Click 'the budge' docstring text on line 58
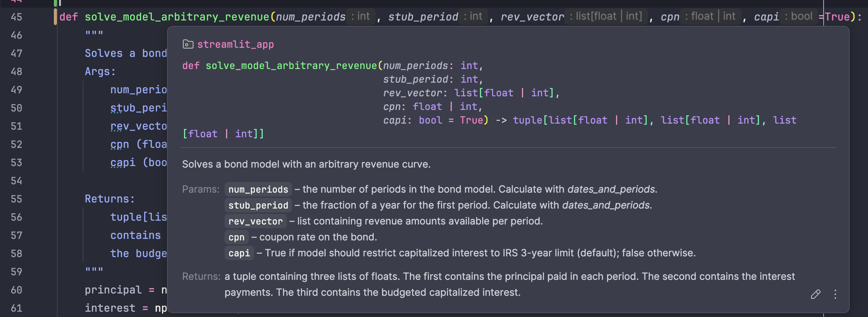This screenshot has width=868, height=317. coord(138,253)
